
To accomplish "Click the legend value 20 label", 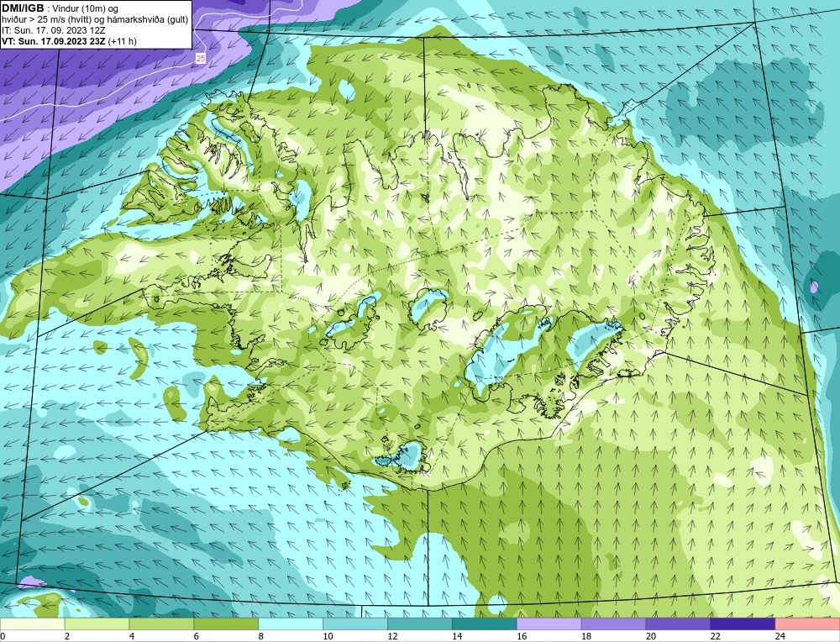I will (651, 636).
